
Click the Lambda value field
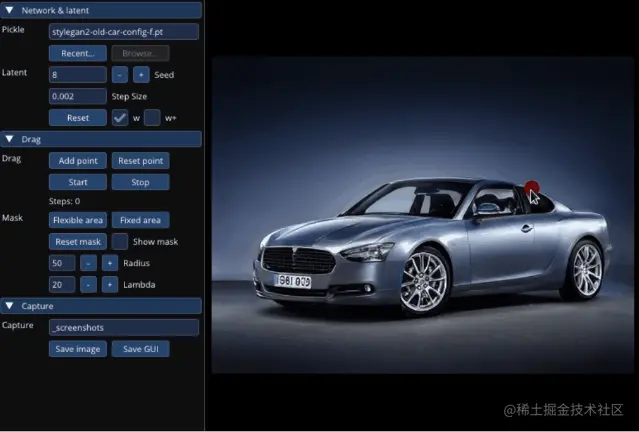62,285
